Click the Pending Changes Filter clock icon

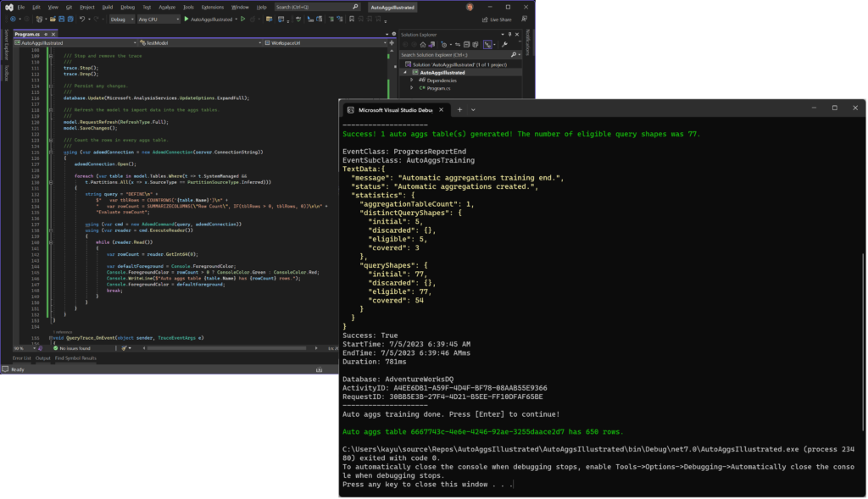click(443, 45)
